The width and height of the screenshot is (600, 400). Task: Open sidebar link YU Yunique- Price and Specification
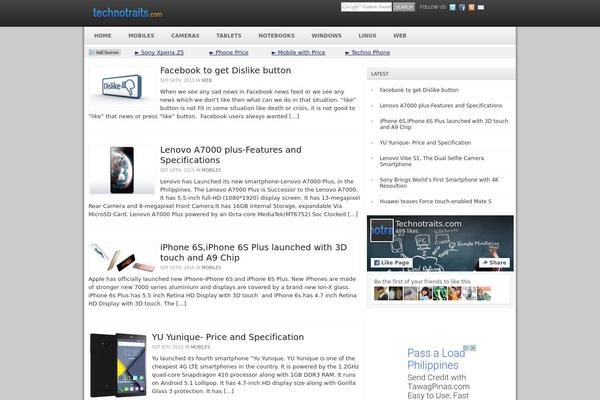[x=425, y=143]
